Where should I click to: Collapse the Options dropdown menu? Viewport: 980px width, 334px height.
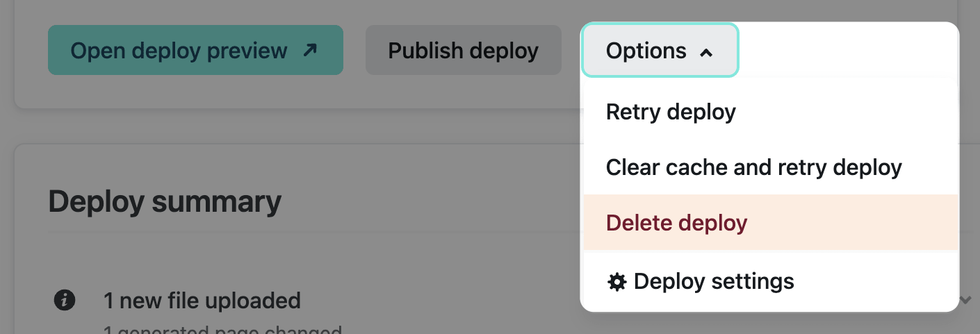[660, 50]
